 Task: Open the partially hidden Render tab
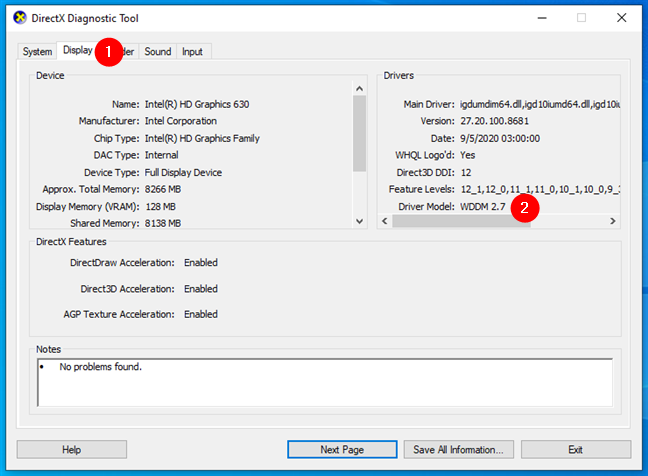(129, 52)
